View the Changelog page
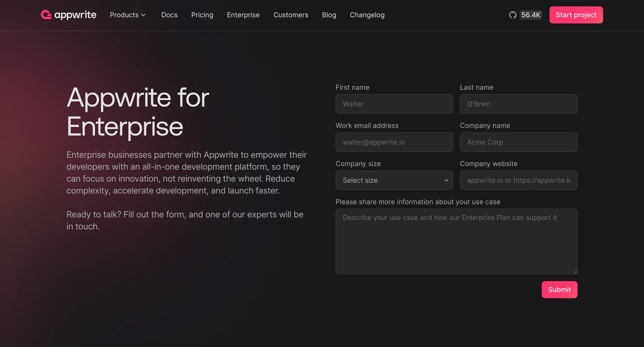Viewport: 644px width, 347px height. [367, 15]
